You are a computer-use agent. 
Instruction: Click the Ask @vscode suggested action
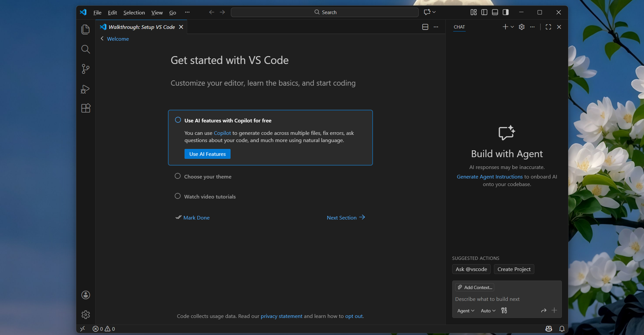(471, 269)
